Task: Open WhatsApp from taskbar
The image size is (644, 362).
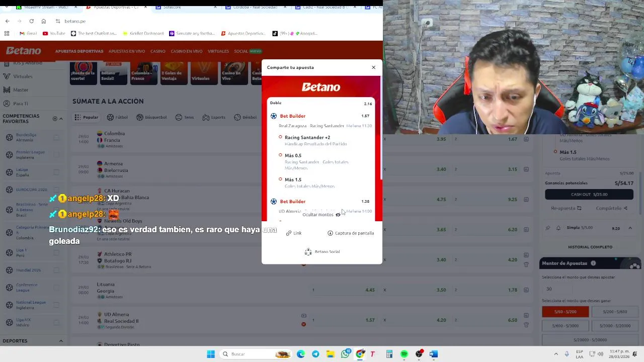Action: [x=345, y=354]
